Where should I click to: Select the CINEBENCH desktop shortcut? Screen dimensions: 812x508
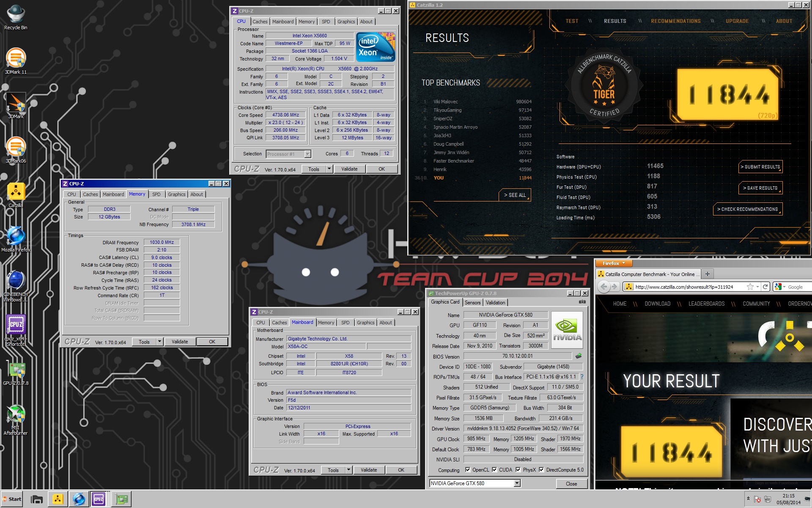click(16, 286)
